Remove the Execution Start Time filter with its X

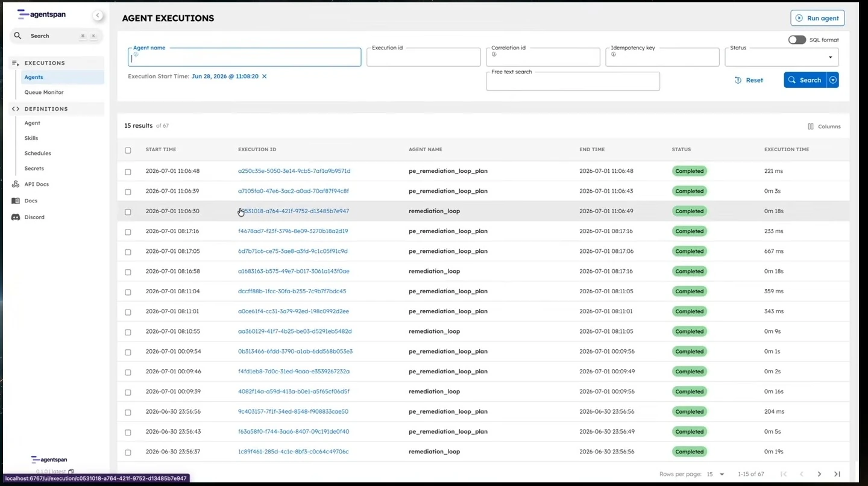(264, 76)
